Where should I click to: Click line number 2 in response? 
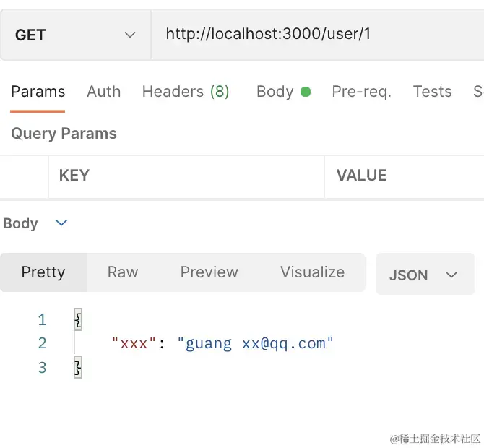point(43,343)
